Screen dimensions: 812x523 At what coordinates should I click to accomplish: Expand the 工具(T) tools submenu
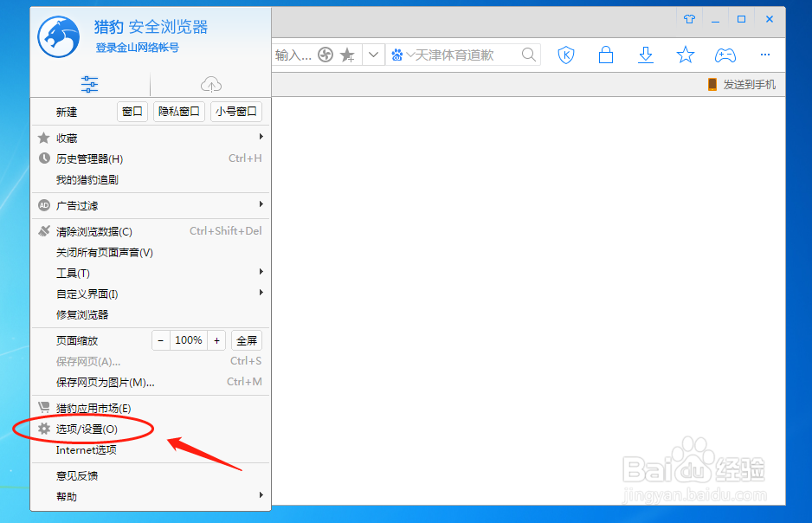(x=151, y=273)
